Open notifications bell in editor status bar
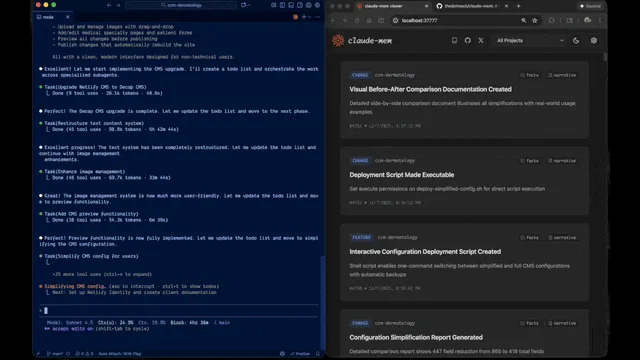The height and width of the screenshot is (360, 640). [318, 354]
